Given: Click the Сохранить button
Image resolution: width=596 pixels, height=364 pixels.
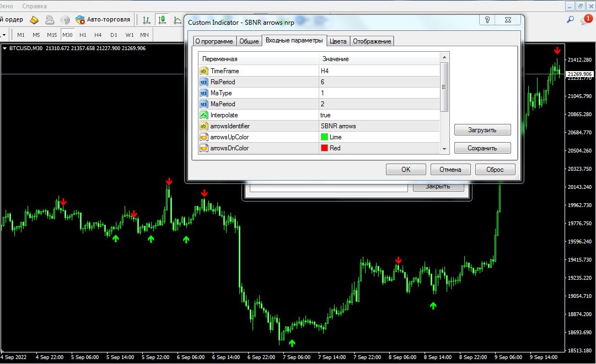Looking at the screenshot, I should (x=482, y=148).
